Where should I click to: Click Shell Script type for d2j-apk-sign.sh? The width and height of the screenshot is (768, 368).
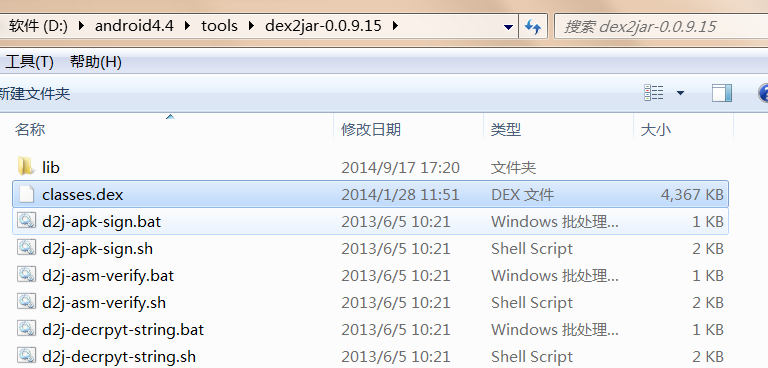click(531, 248)
